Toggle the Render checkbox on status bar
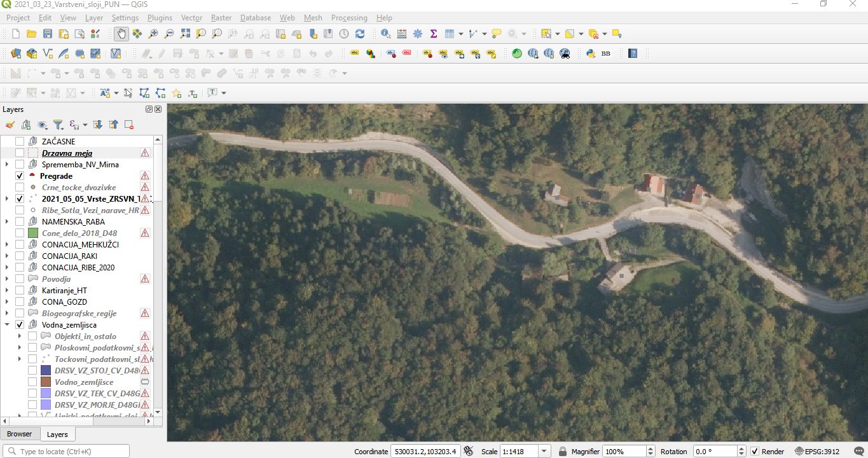The height and width of the screenshot is (458, 868). (754, 451)
